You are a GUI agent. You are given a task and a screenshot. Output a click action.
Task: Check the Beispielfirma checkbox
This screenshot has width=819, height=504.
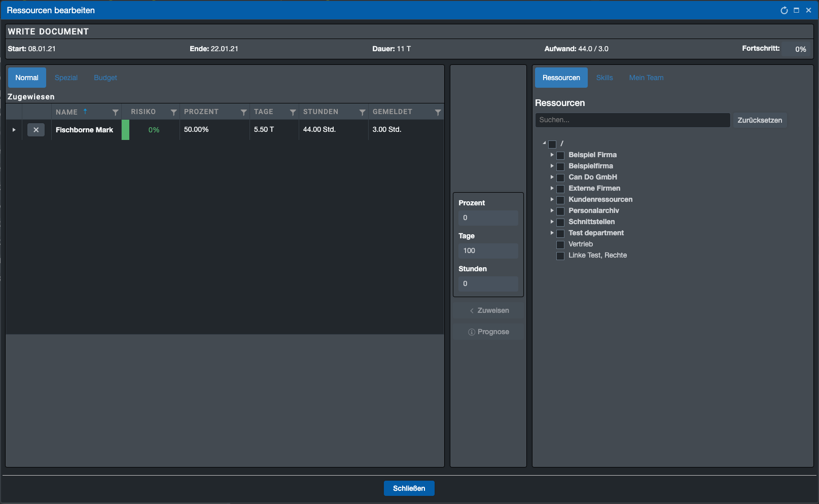(560, 167)
